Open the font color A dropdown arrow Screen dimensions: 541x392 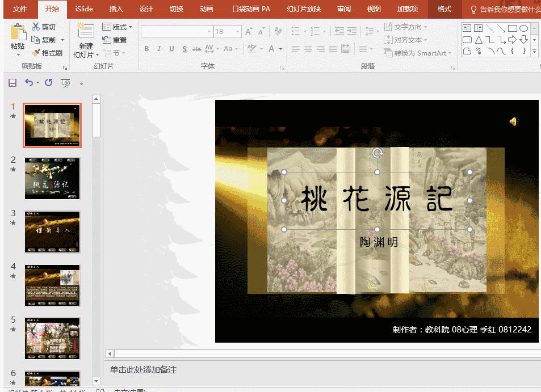point(281,49)
